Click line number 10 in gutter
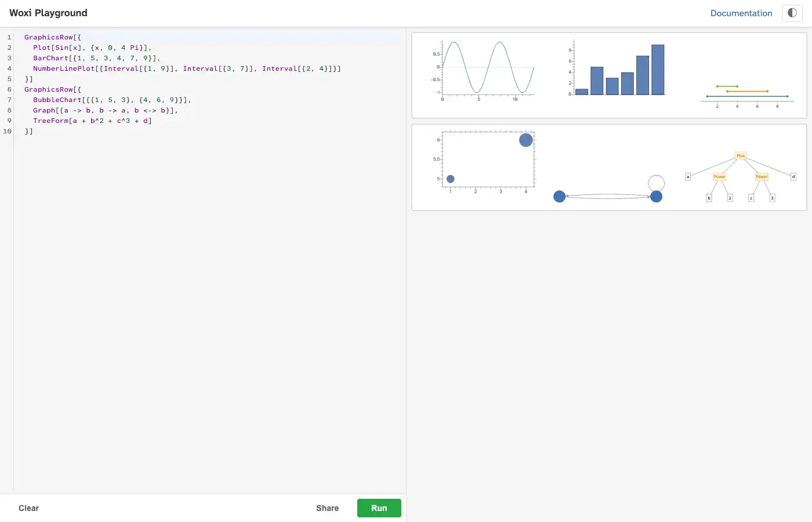812x522 pixels. point(7,131)
